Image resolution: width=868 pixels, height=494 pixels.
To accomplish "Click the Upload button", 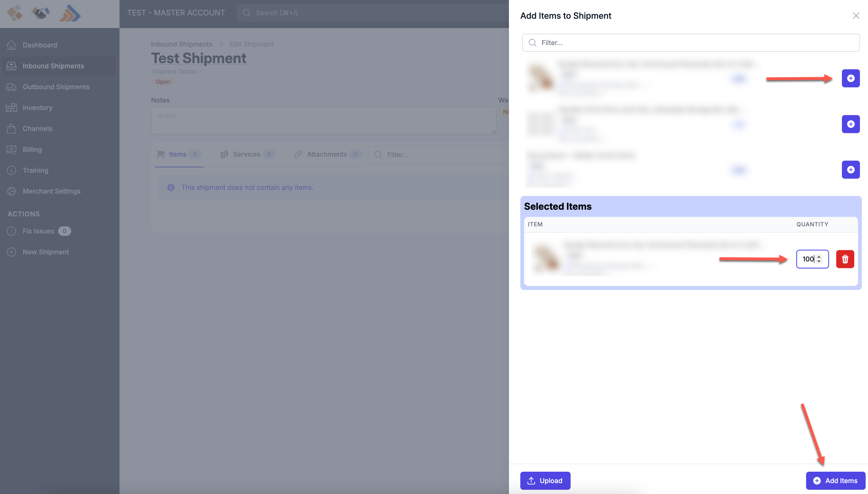I will click(x=545, y=480).
